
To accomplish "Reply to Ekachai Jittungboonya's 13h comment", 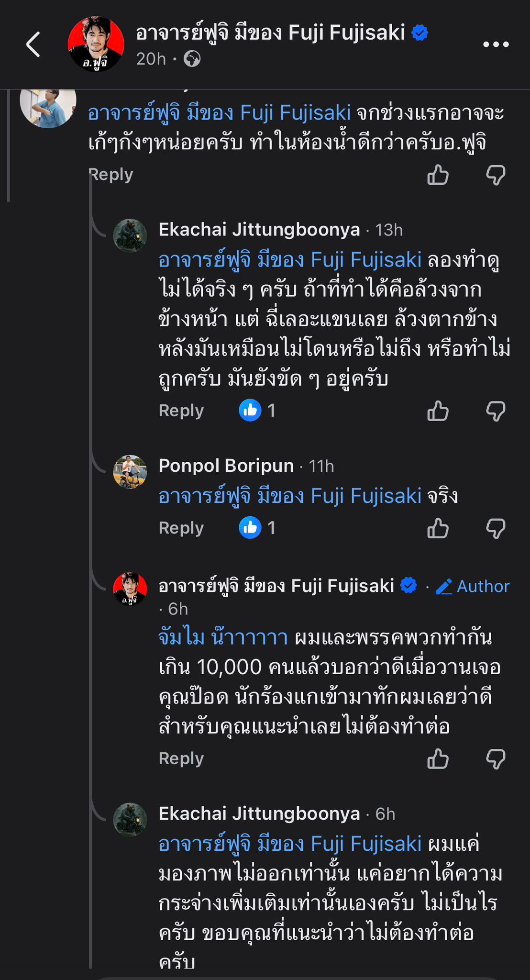I will click(x=181, y=411).
